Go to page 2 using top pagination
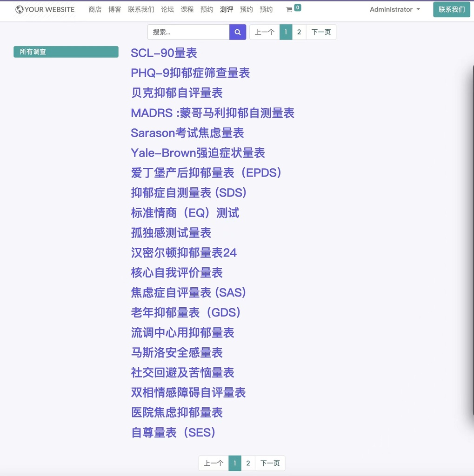Screen dimensions: 474x476 [x=299, y=32]
